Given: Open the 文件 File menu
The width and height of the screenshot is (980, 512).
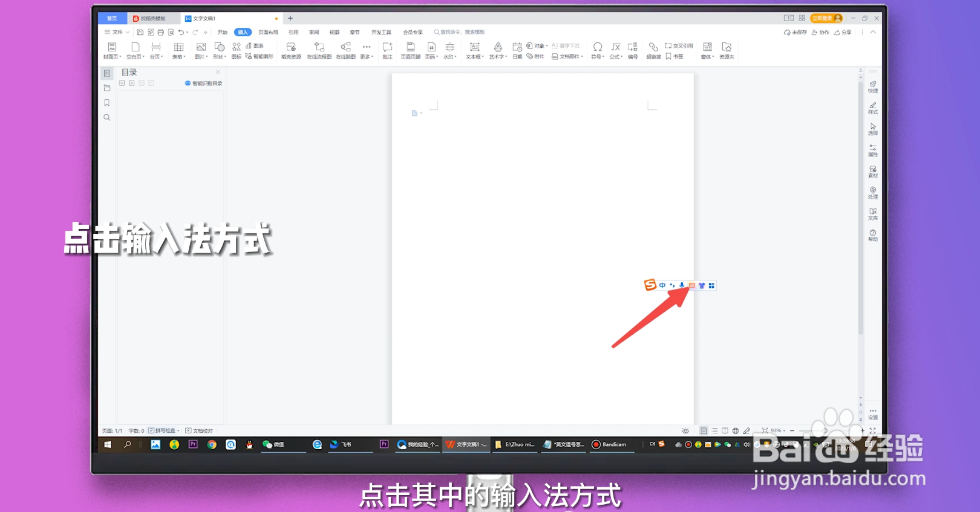Looking at the screenshot, I should 117,32.
